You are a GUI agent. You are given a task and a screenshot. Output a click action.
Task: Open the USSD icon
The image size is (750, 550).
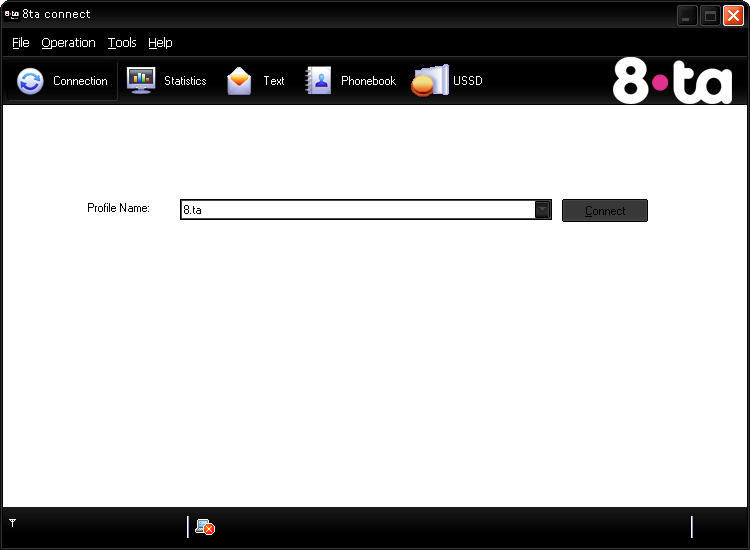pyautogui.click(x=430, y=80)
